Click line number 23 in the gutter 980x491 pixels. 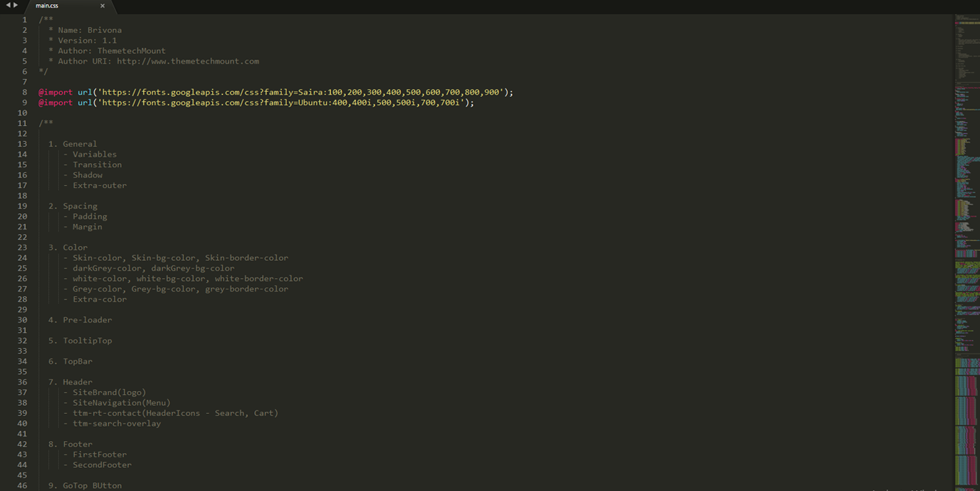pos(22,248)
